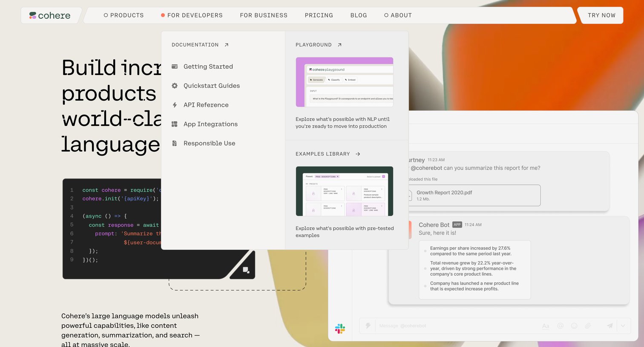Click the APP badge beside Cohere Bot
Image resolution: width=644 pixels, height=347 pixels.
coord(457,225)
